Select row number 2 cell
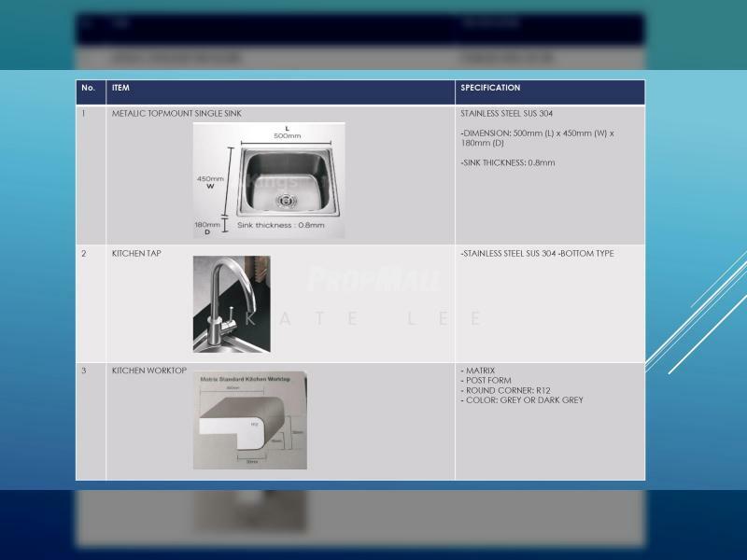The height and width of the screenshot is (560, 747). tap(84, 254)
